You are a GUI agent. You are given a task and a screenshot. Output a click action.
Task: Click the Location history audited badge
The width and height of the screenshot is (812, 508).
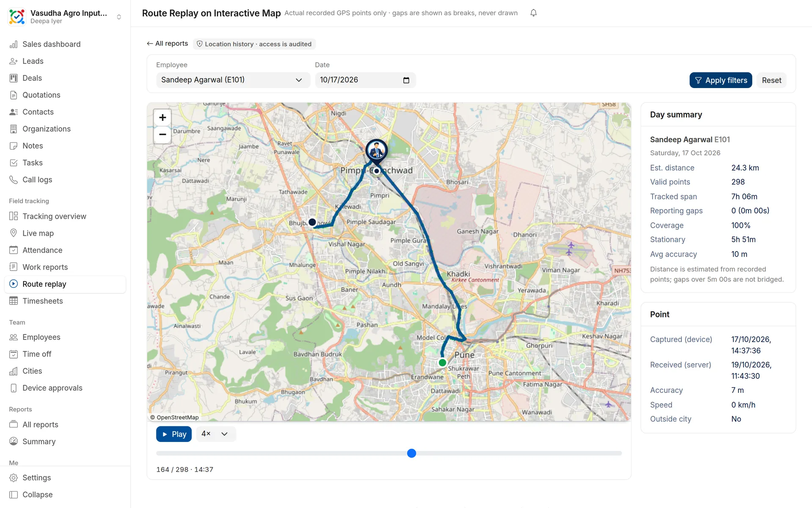pos(254,44)
